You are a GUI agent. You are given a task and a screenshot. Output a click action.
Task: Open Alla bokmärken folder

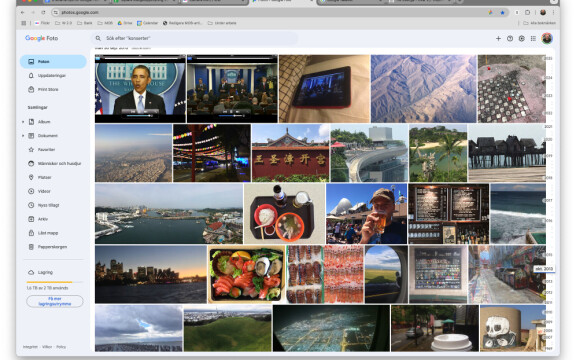pyautogui.click(x=539, y=23)
